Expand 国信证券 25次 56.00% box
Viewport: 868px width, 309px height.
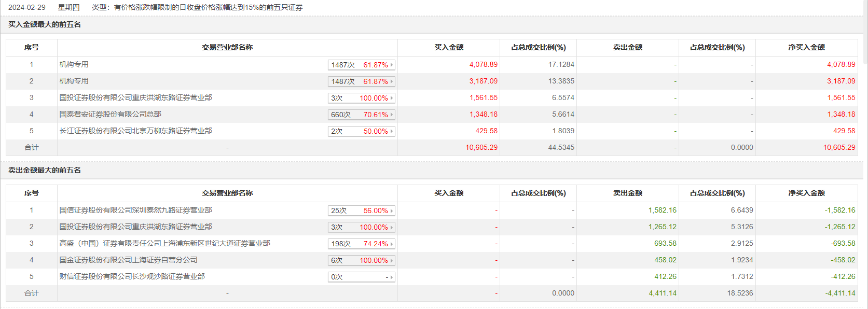coord(362,210)
